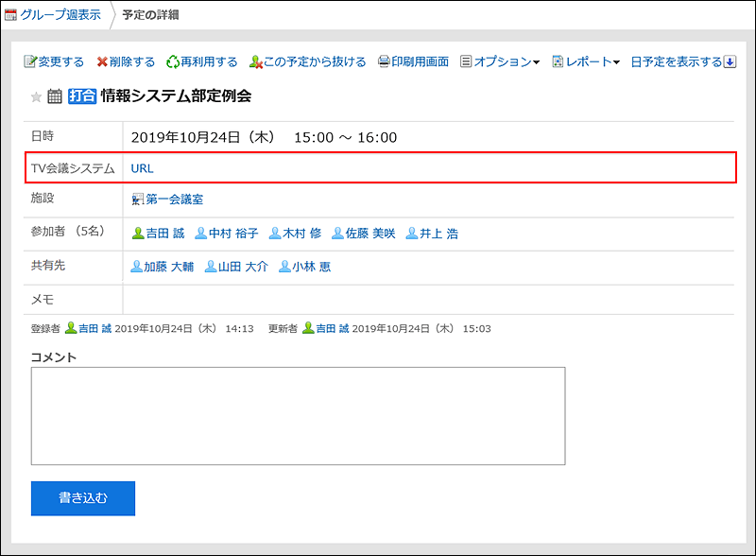This screenshot has height=556, width=756.
Task: Open 印刷用画面 print view
Action: point(420,61)
